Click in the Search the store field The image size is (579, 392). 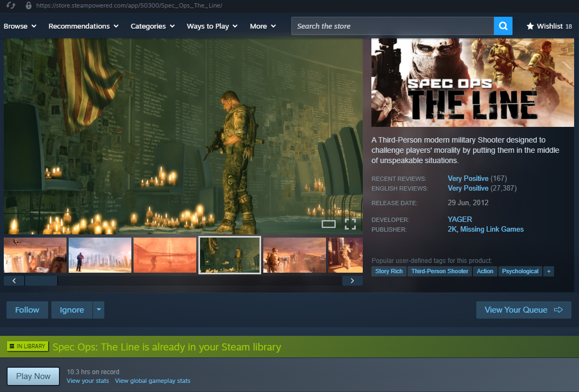pyautogui.click(x=392, y=26)
